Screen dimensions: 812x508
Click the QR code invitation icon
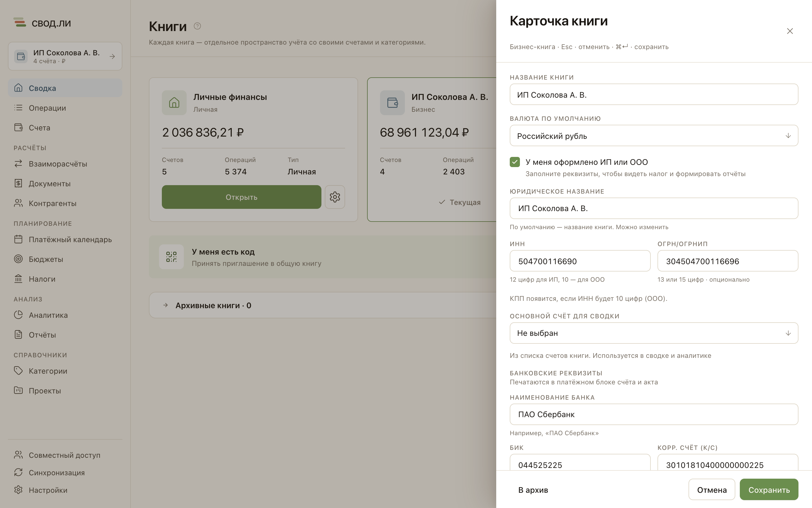coord(171,257)
